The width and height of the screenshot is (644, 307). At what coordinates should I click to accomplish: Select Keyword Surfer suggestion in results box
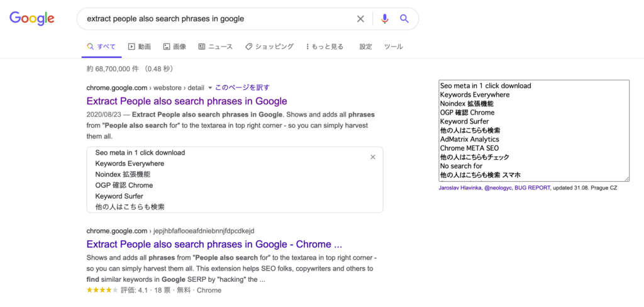(x=119, y=196)
